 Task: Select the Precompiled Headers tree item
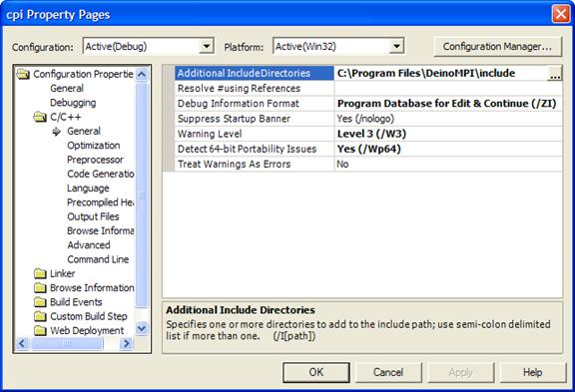click(x=101, y=202)
